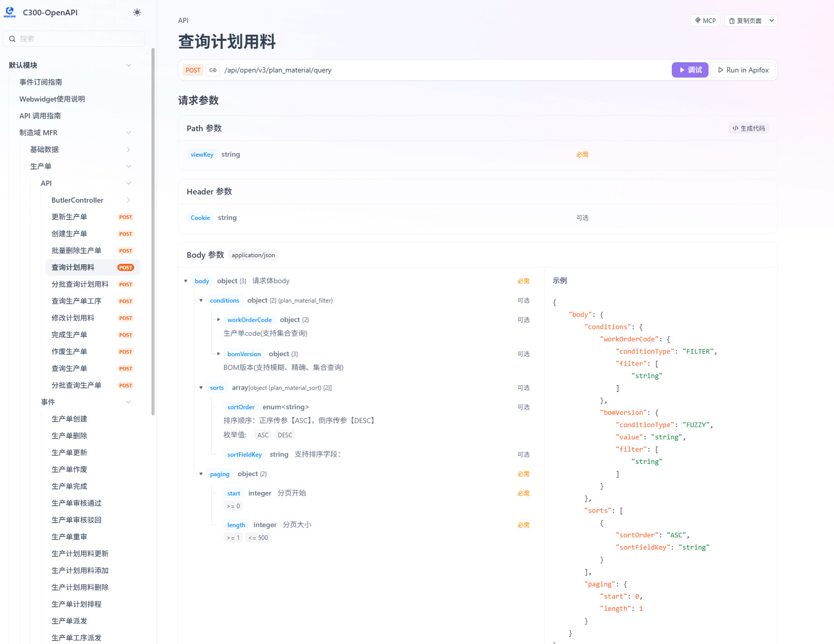The image size is (834, 644).
Task: Collapse the paging object triangle
Action: [201, 474]
